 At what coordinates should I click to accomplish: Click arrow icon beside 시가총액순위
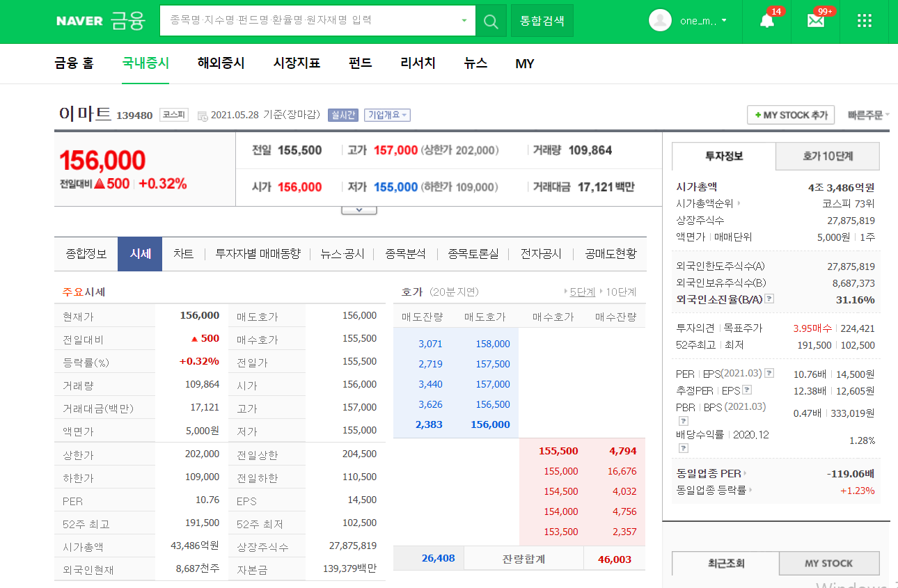click(x=739, y=203)
